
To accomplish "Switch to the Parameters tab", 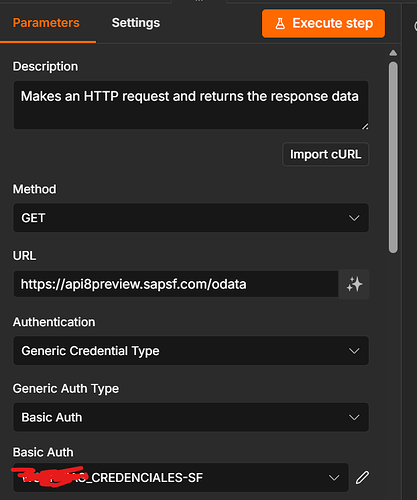I will (46, 23).
